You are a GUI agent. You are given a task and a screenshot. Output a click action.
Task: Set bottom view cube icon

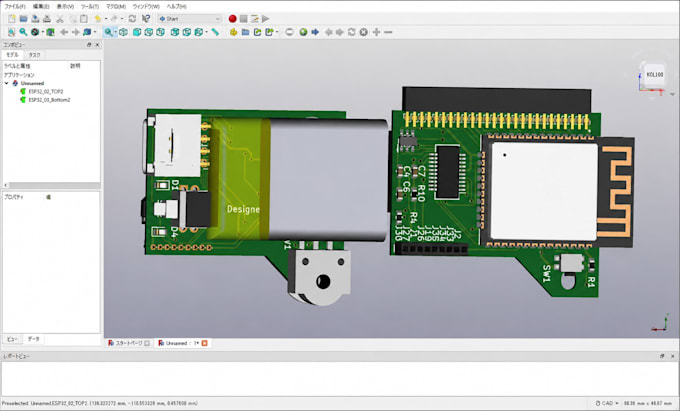click(x=186, y=32)
